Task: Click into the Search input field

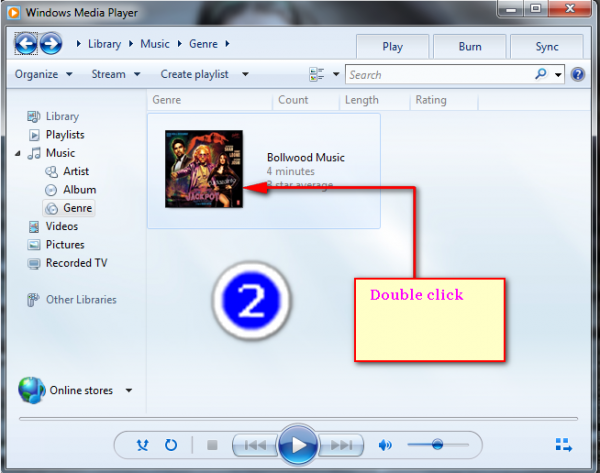Action: (x=440, y=75)
